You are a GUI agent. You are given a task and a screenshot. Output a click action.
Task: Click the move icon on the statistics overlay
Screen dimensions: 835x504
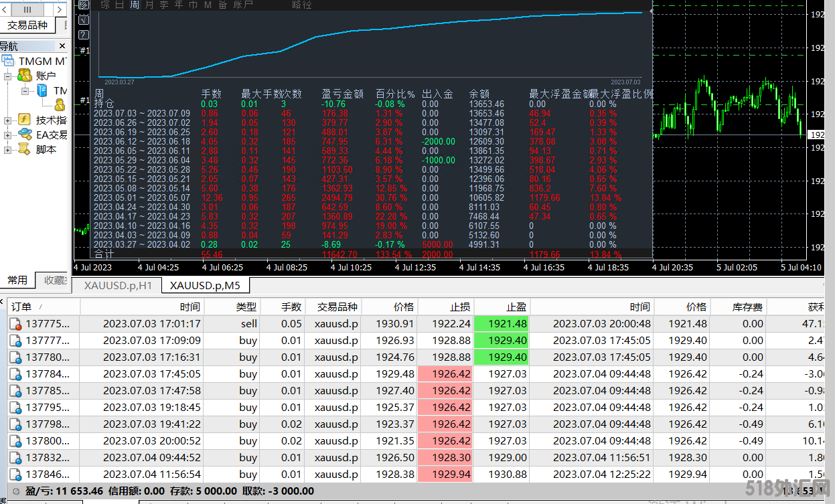(84, 5)
